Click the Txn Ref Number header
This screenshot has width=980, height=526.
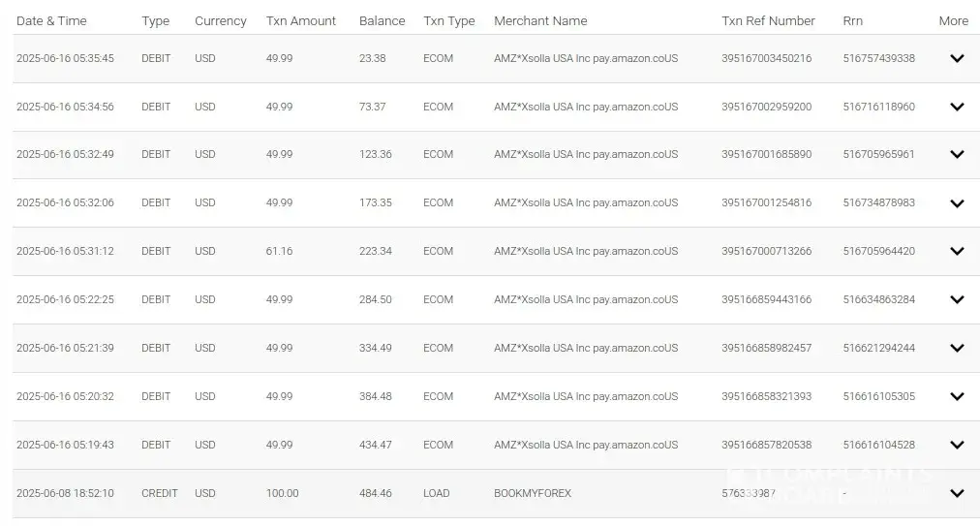pyautogui.click(x=768, y=20)
